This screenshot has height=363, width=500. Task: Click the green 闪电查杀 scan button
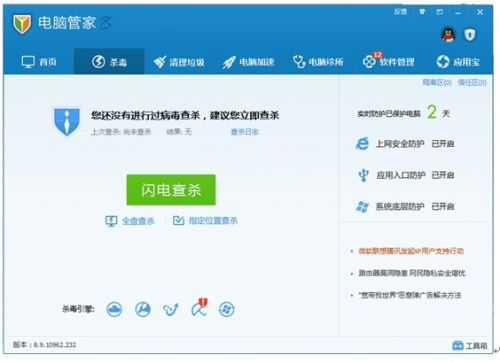pos(171,190)
